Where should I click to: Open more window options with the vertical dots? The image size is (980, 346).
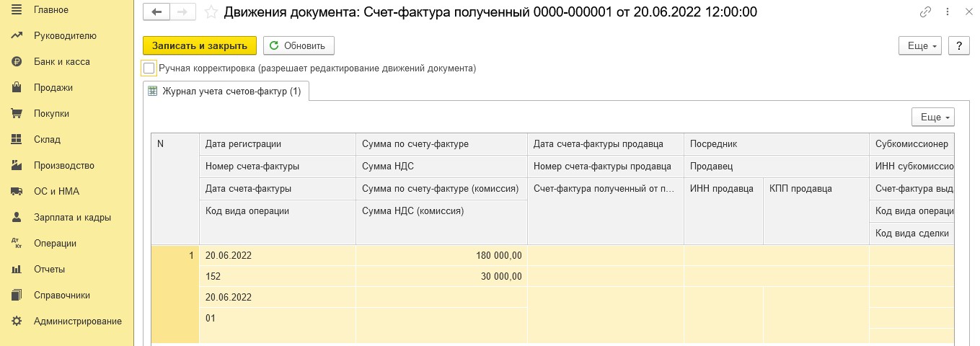click(946, 12)
